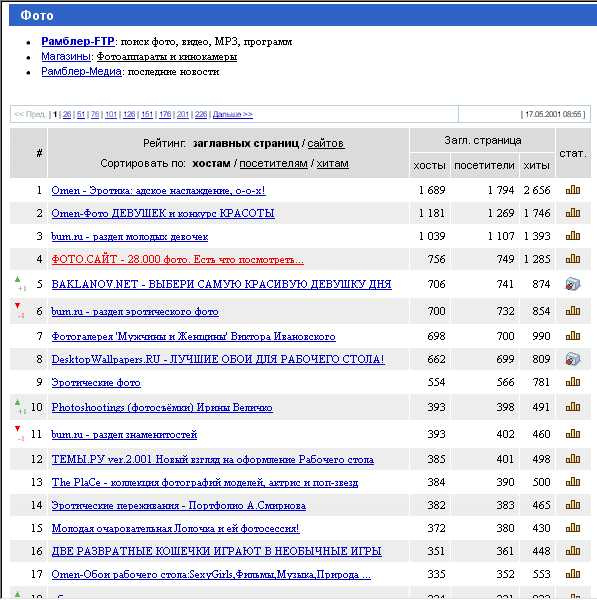597x600 pixels.
Task: Click stats chart icon for ТЕМЫ.РУ row
Action: 573,459
